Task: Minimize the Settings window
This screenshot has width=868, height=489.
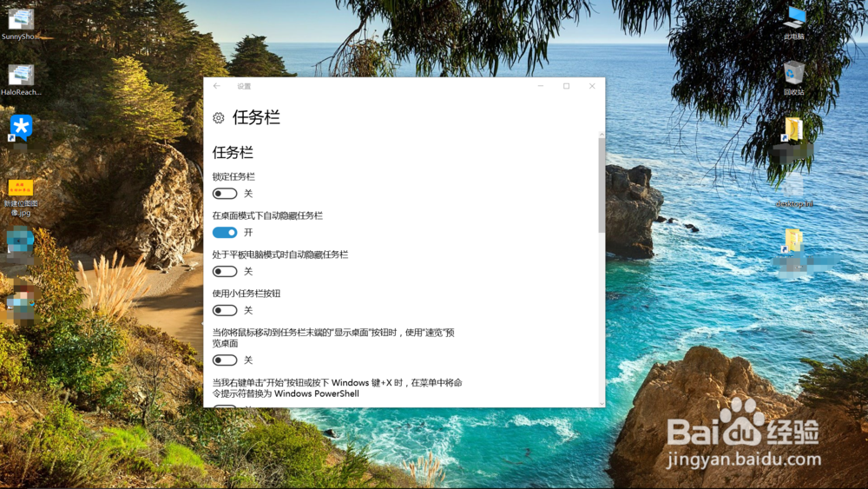Action: point(541,86)
